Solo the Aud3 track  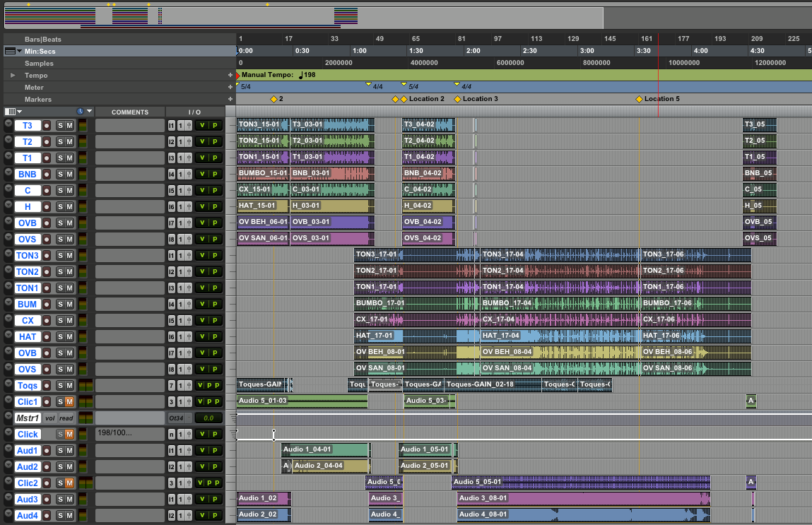point(60,500)
